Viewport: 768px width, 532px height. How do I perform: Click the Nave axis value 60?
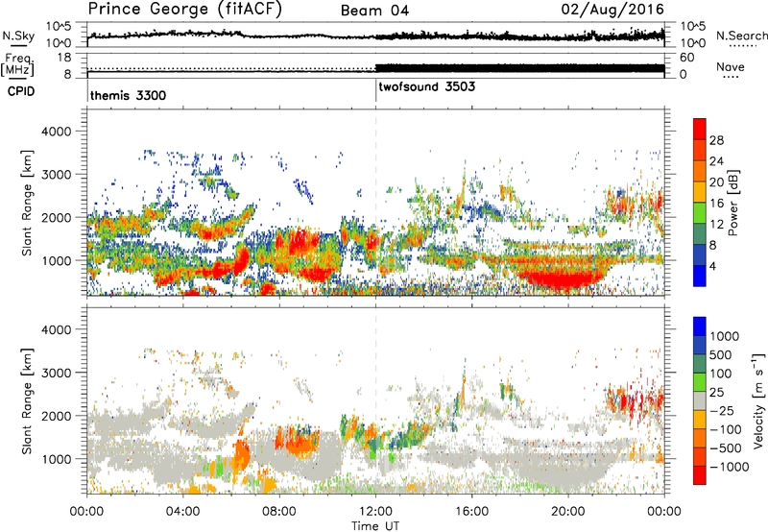pos(687,58)
